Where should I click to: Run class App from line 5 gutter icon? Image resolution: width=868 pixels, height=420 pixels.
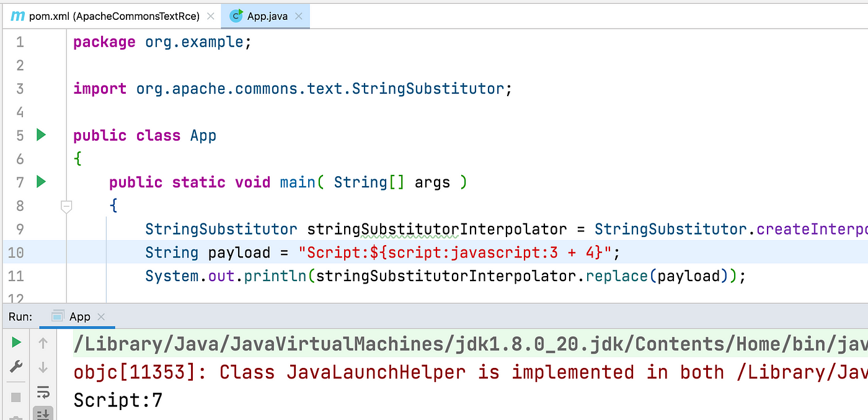[41, 135]
